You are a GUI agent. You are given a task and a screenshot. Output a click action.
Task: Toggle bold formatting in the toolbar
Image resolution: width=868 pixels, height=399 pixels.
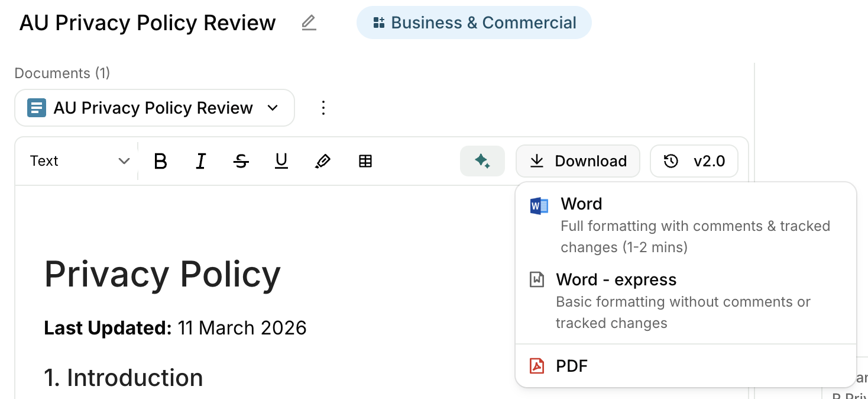pyautogui.click(x=160, y=160)
